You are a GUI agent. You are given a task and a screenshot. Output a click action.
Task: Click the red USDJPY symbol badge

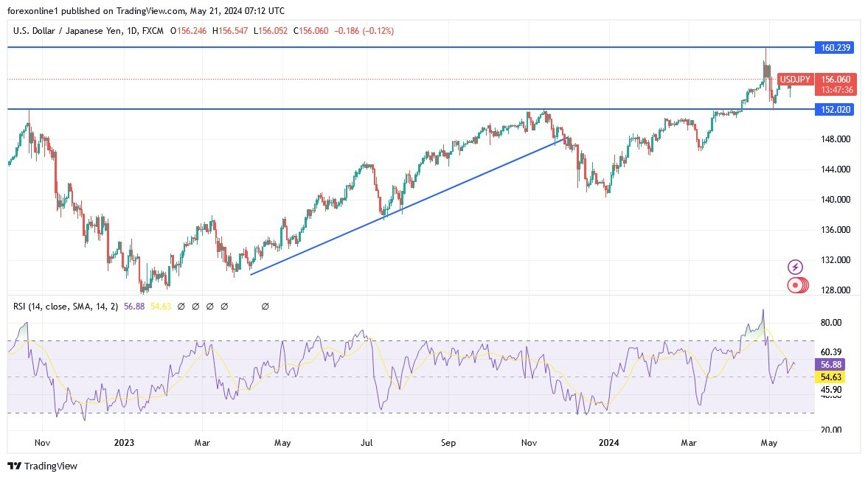pyautogui.click(x=797, y=79)
